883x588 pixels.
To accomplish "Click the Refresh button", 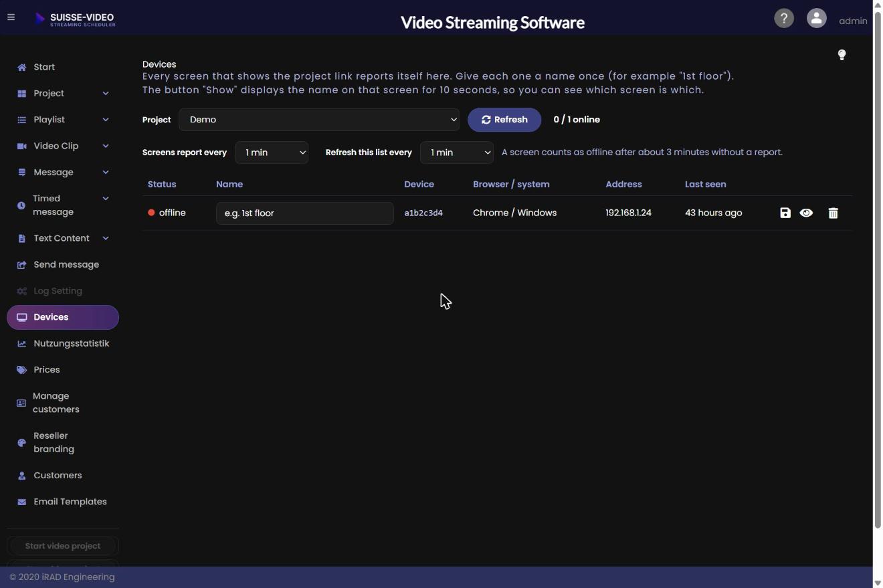I will pos(504,120).
